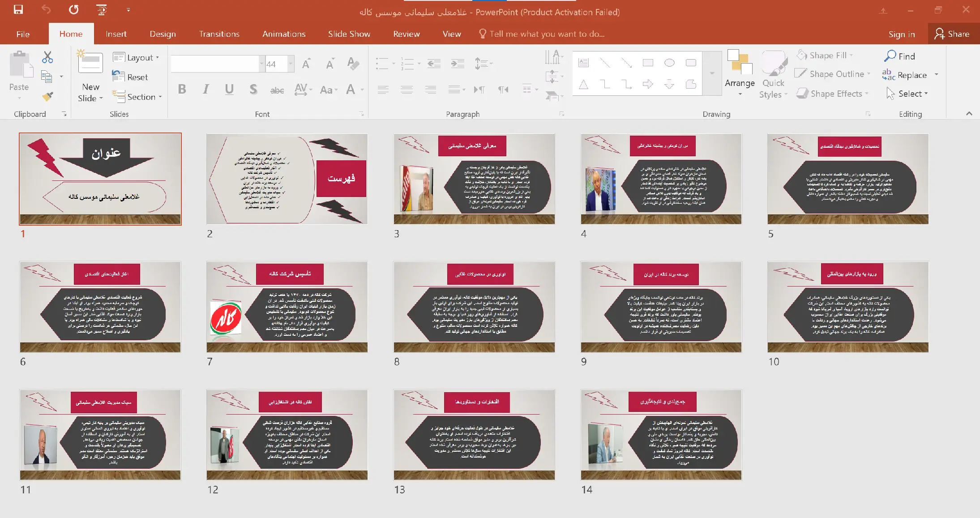
Task: Click the Cut scissors icon
Action: (x=47, y=57)
